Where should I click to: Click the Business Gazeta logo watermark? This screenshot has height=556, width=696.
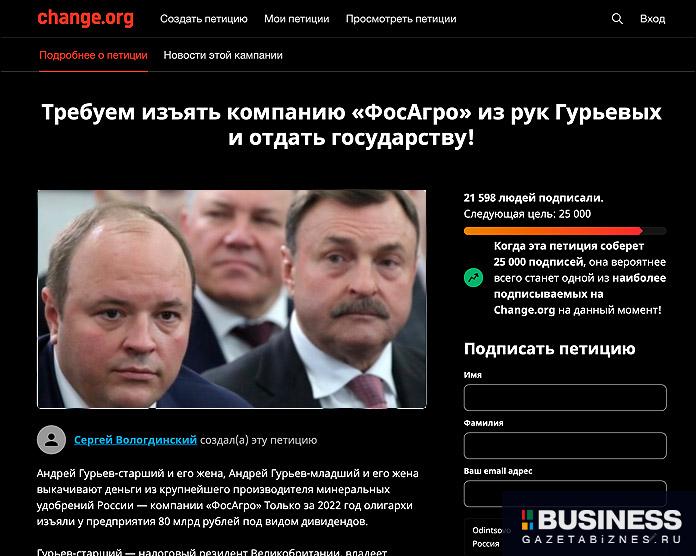pos(601,527)
